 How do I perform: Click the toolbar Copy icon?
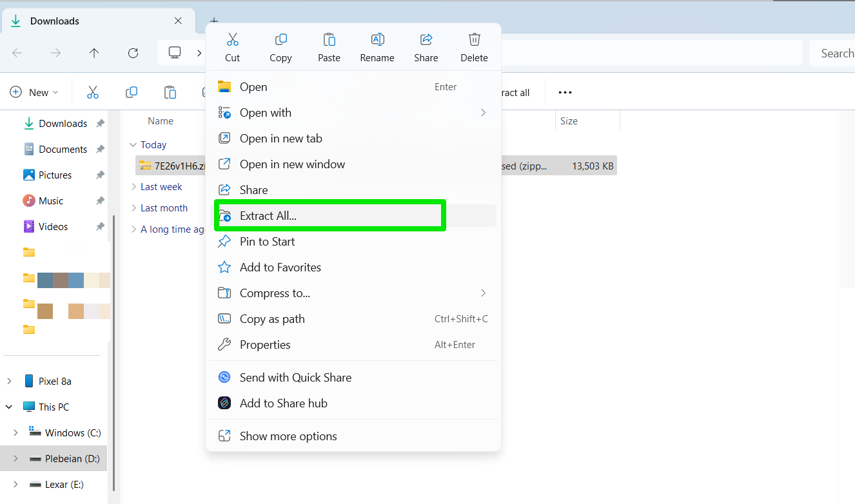click(x=132, y=92)
